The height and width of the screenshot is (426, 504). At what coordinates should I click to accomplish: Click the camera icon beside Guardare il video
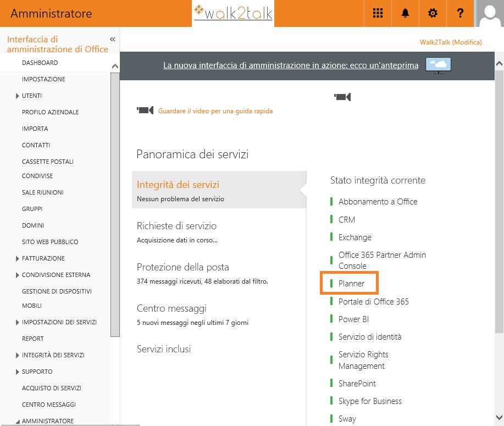145,110
